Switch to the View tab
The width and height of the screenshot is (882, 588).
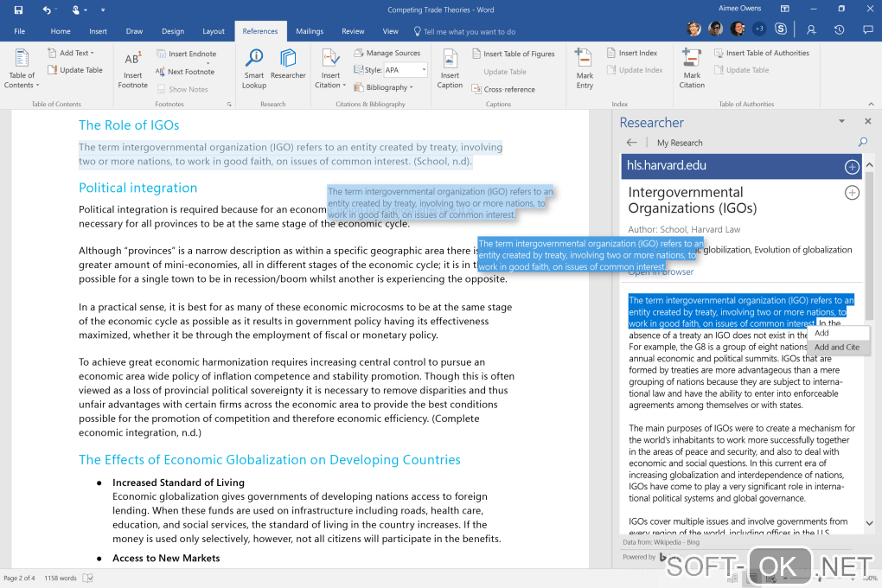coord(390,31)
